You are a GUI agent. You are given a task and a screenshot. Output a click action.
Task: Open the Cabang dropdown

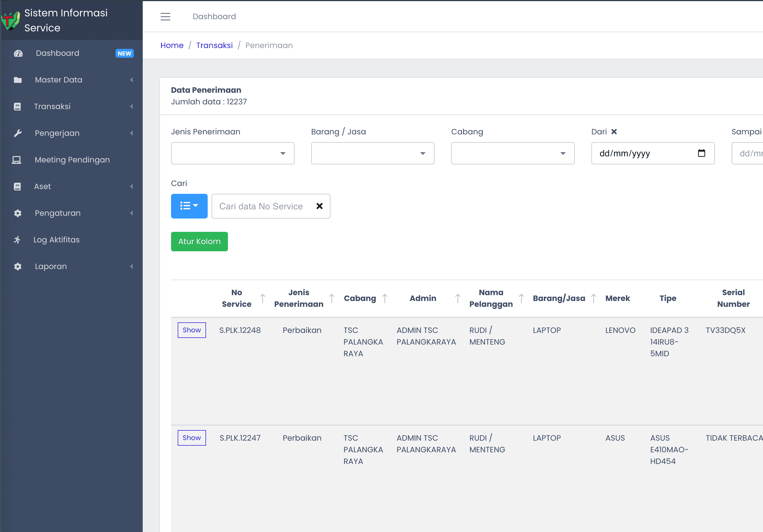(x=513, y=153)
